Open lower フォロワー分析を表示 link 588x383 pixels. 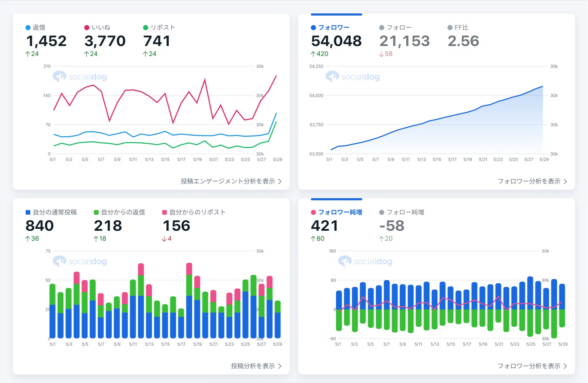click(529, 366)
